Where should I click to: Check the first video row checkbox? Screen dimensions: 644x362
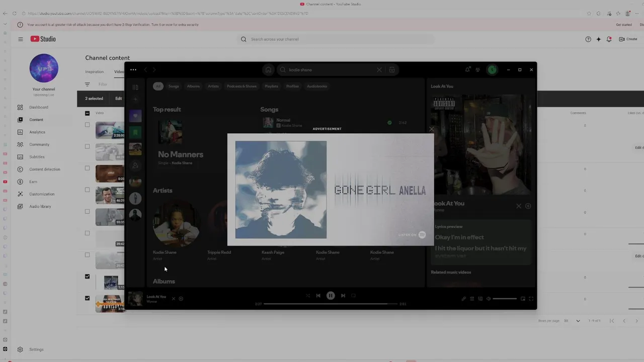[87, 125]
